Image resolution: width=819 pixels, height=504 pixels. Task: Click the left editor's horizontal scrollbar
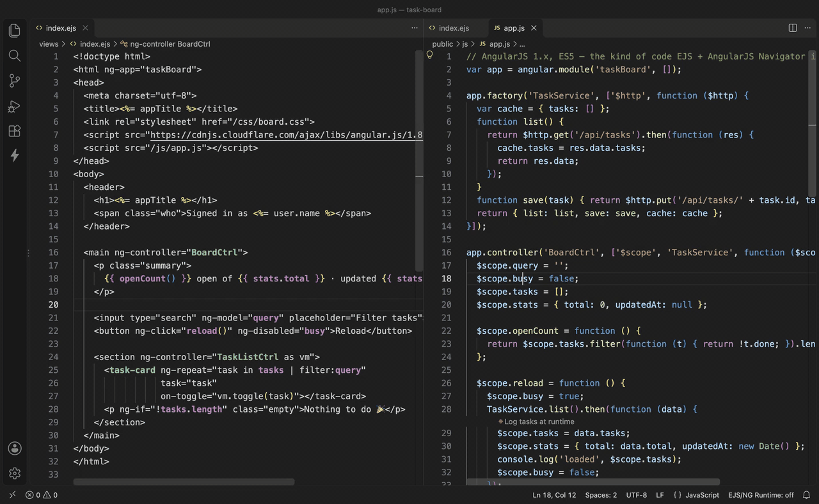(x=184, y=482)
